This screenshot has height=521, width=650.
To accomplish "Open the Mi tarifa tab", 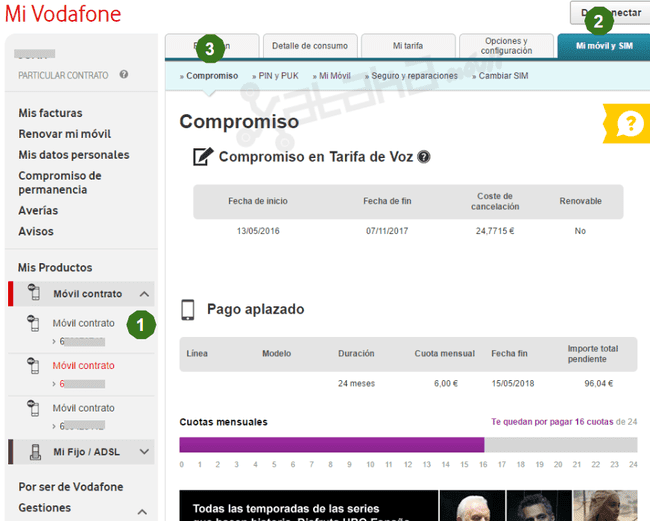I will pyautogui.click(x=408, y=46).
